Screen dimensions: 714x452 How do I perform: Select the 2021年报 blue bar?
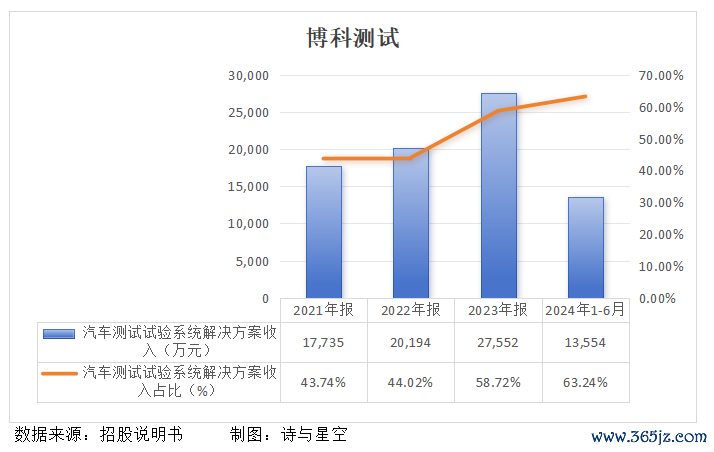(324, 232)
